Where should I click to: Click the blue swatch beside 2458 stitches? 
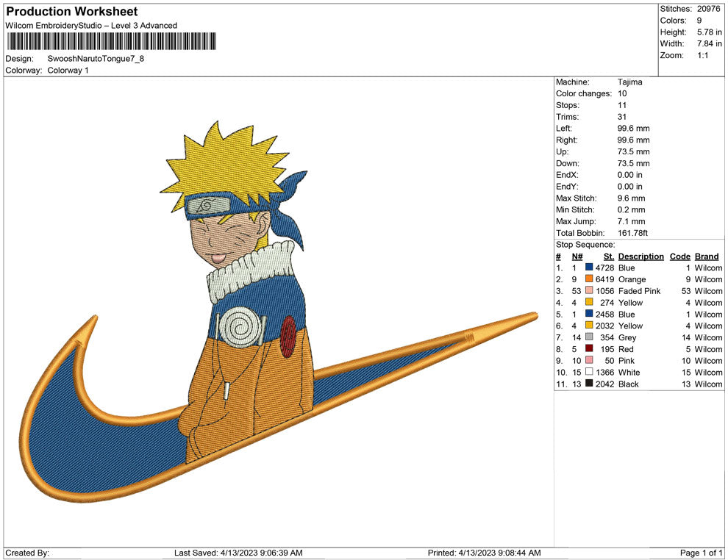click(589, 314)
